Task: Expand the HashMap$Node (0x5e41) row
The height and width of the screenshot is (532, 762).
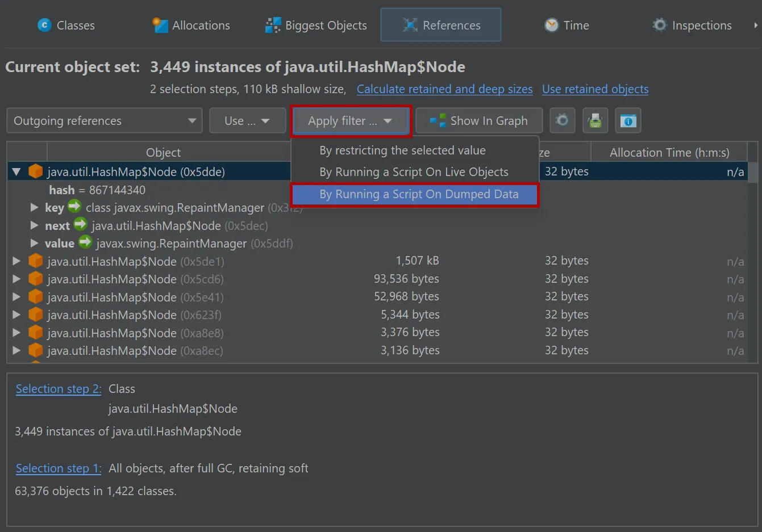Action: 16,297
